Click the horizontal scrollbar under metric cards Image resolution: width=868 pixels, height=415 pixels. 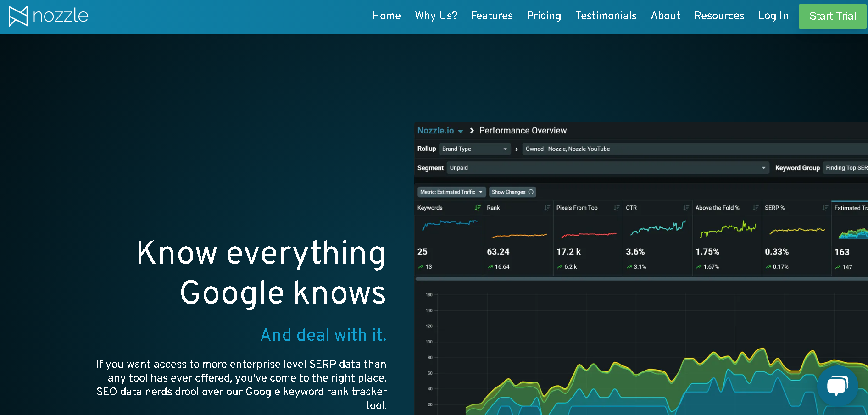point(641,279)
